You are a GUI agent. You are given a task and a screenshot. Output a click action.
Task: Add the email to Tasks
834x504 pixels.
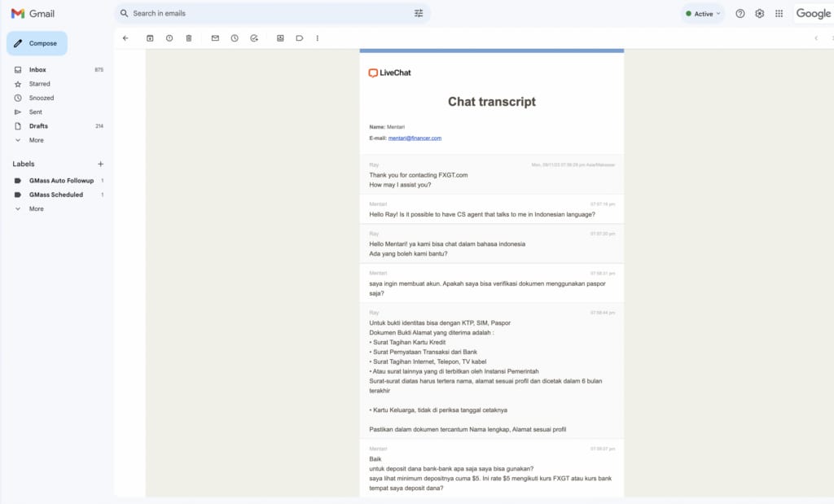254,38
